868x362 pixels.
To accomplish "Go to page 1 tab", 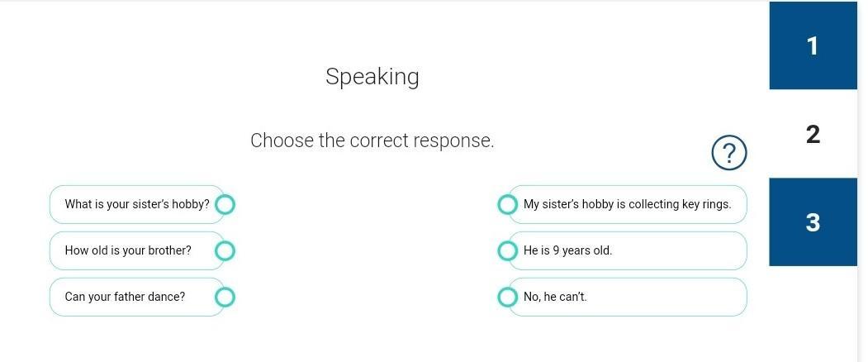I will click(813, 45).
